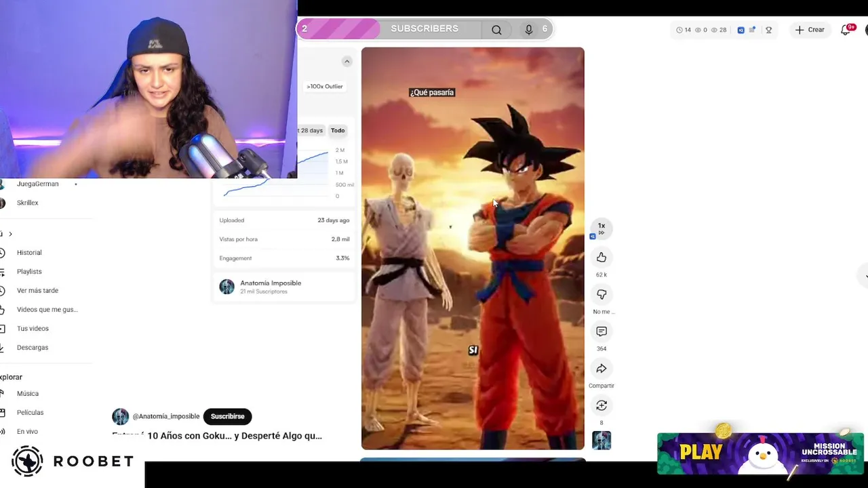This screenshot has height=488, width=868.
Task: Click the remix icon showing 8
Action: 601,405
